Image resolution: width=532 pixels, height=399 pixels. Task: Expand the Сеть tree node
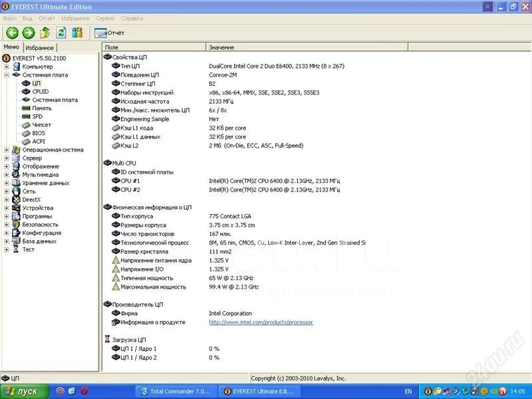[7, 192]
